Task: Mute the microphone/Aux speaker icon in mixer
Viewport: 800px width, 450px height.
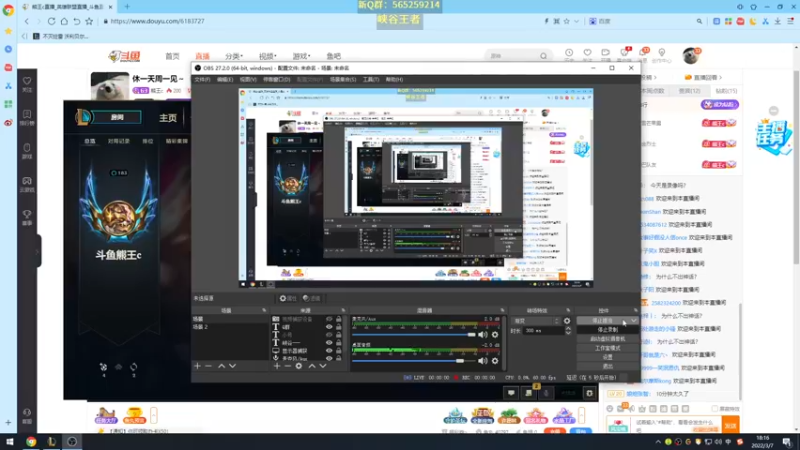Action: [482, 335]
